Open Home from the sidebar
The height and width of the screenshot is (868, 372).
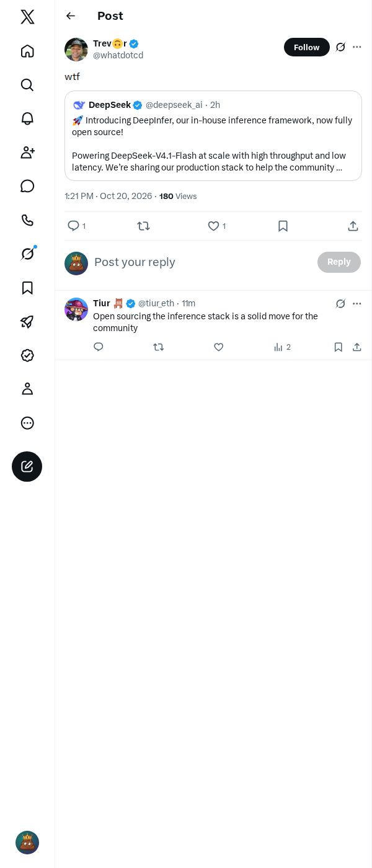coord(27,51)
